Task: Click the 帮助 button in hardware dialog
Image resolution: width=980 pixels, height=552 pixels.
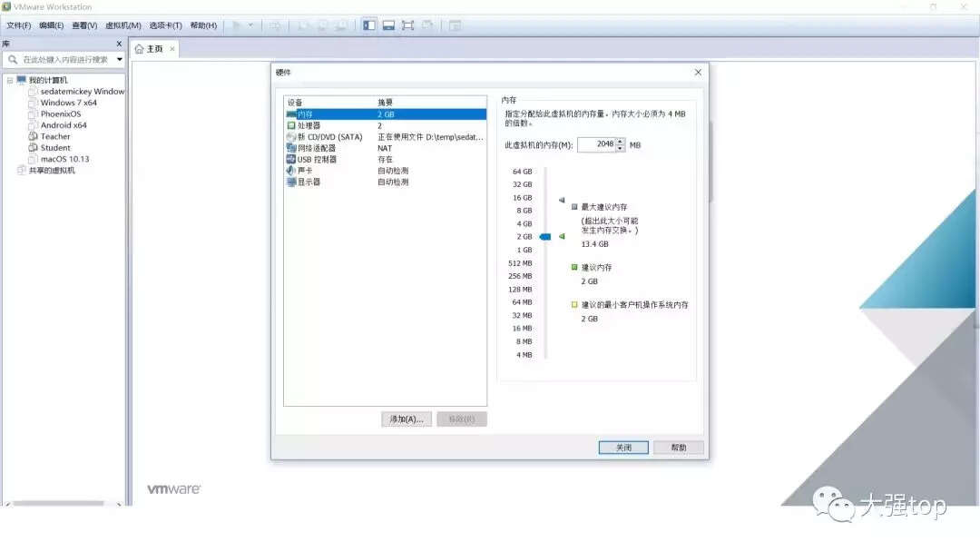Action: [x=678, y=448]
